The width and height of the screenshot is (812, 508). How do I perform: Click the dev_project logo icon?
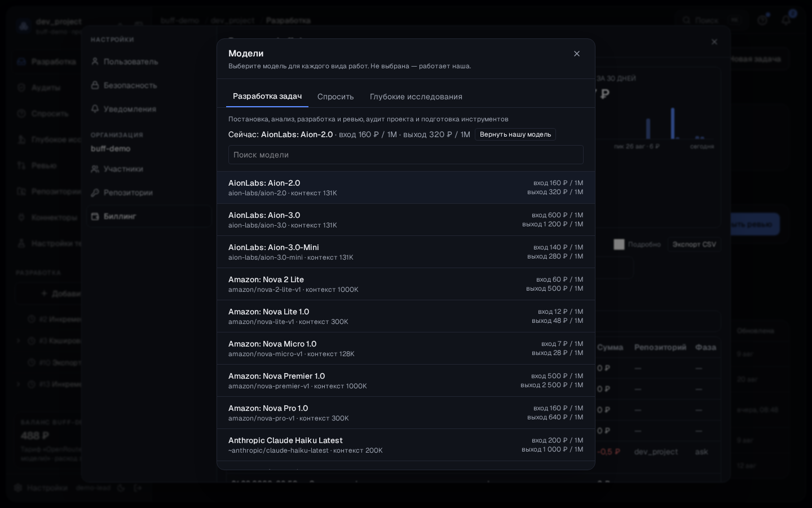pyautogui.click(x=24, y=26)
